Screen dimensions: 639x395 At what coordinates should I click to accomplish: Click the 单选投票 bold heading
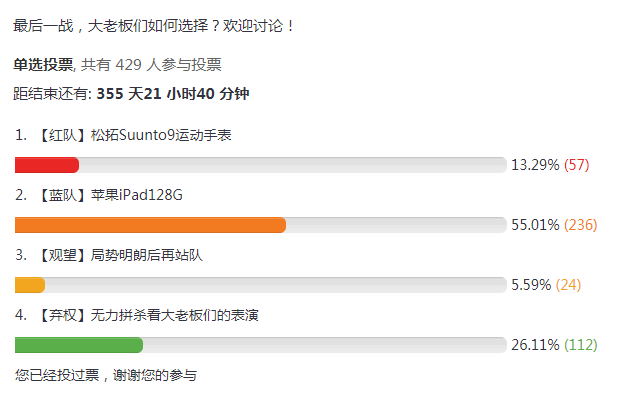[43, 65]
